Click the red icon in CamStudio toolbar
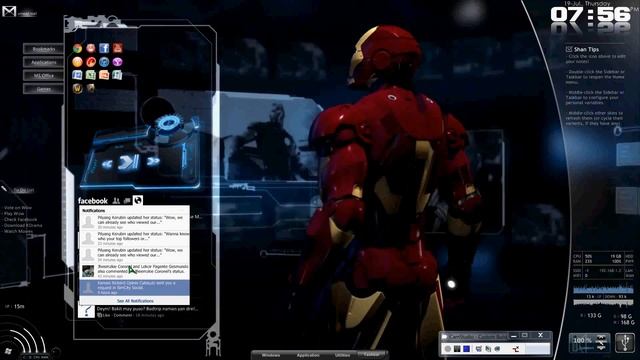The width and height of the screenshot is (640, 360). point(516,349)
